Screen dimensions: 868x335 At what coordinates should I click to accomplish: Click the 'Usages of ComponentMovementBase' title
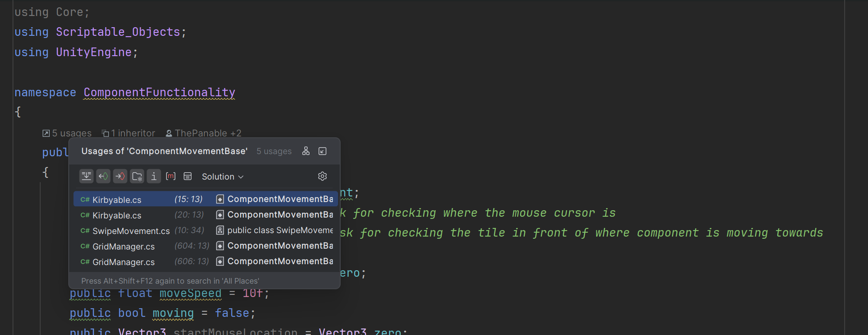coord(164,151)
